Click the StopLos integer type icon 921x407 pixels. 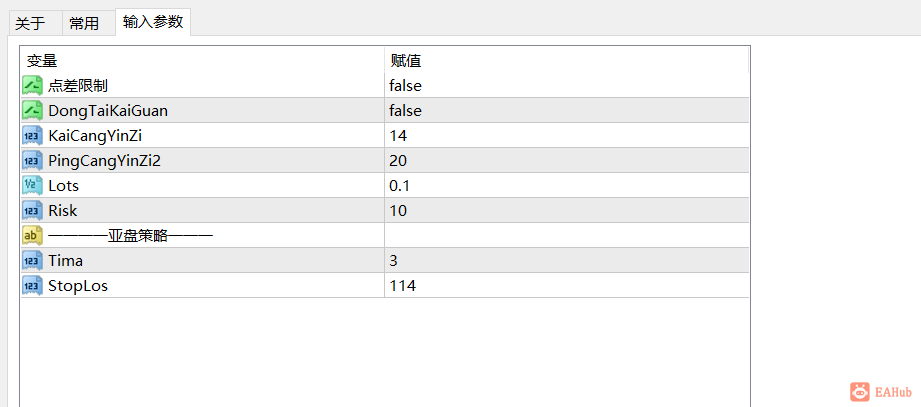click(x=32, y=285)
